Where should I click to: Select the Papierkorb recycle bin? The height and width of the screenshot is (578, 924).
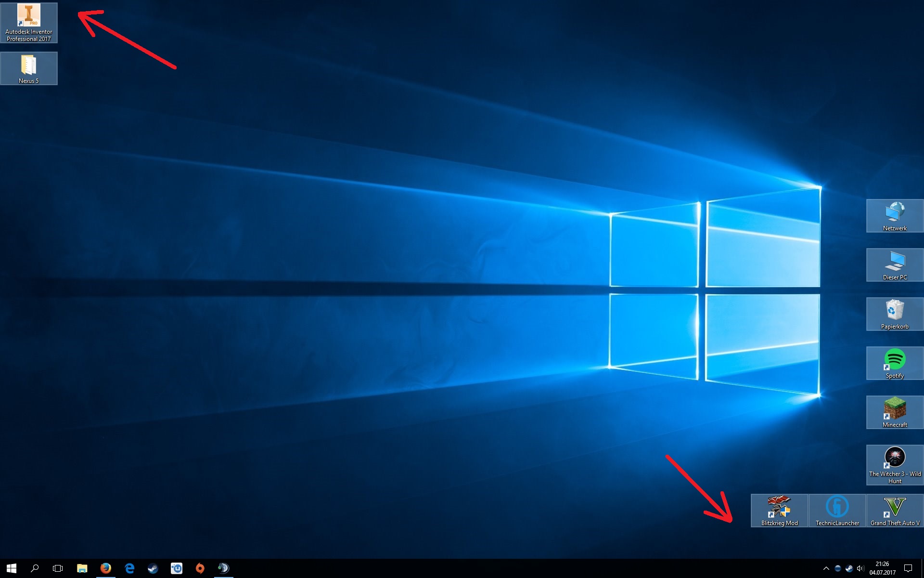point(895,314)
